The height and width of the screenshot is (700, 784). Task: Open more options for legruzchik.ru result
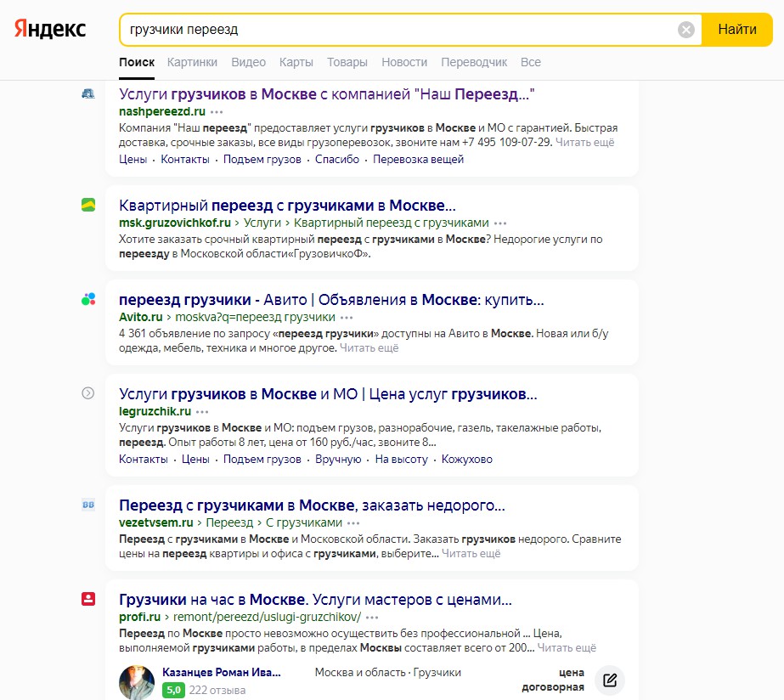202,412
